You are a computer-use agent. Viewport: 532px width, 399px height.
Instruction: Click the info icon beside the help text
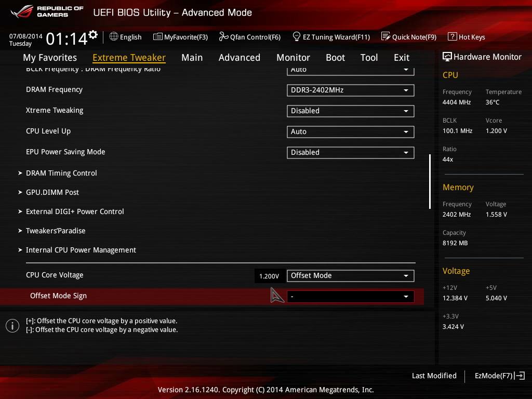12,326
